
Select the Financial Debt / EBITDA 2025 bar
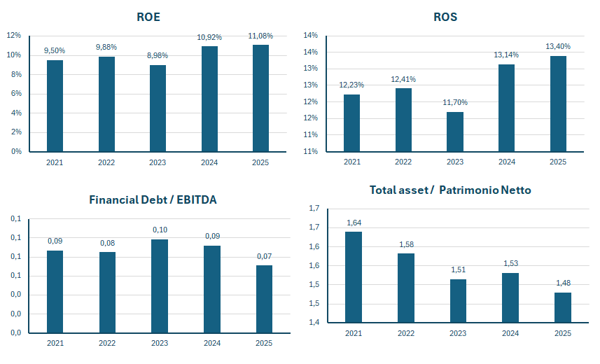tap(264, 300)
